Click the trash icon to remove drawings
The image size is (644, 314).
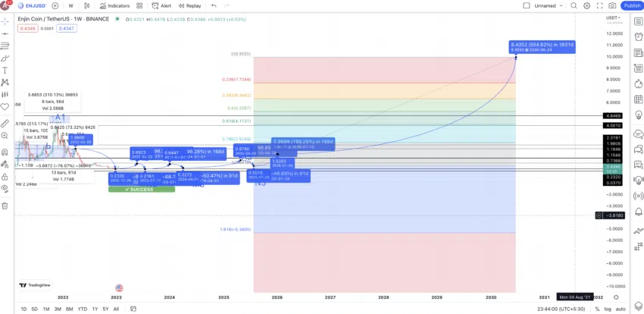point(5,206)
